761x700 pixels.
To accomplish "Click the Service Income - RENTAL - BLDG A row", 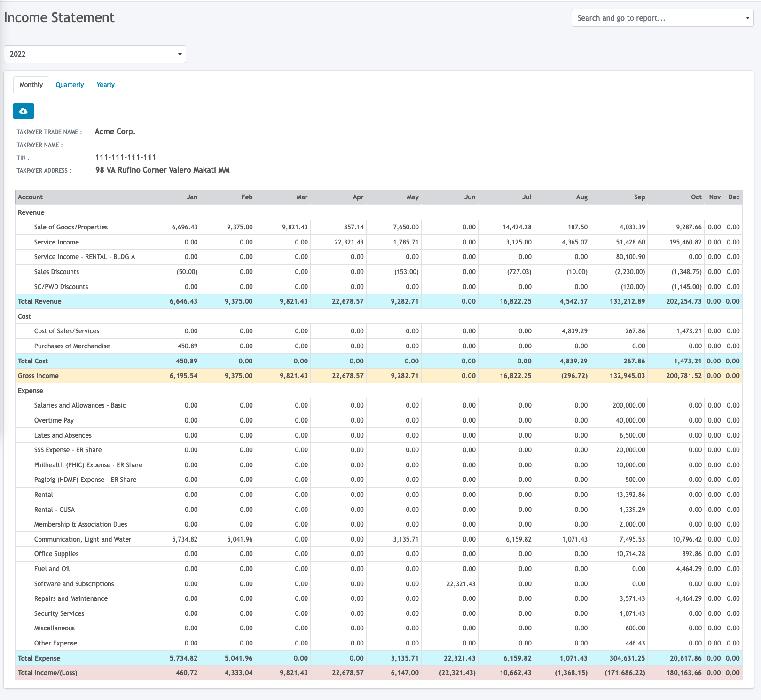I will [x=85, y=257].
